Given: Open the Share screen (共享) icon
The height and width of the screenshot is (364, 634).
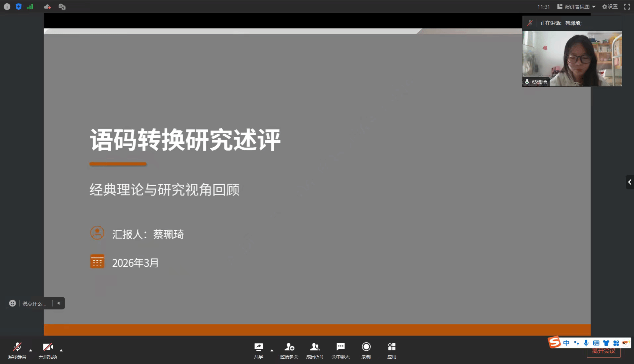Looking at the screenshot, I should [258, 350].
